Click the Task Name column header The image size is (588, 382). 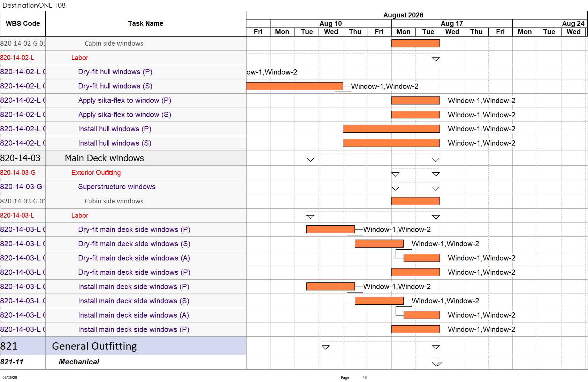click(x=146, y=24)
